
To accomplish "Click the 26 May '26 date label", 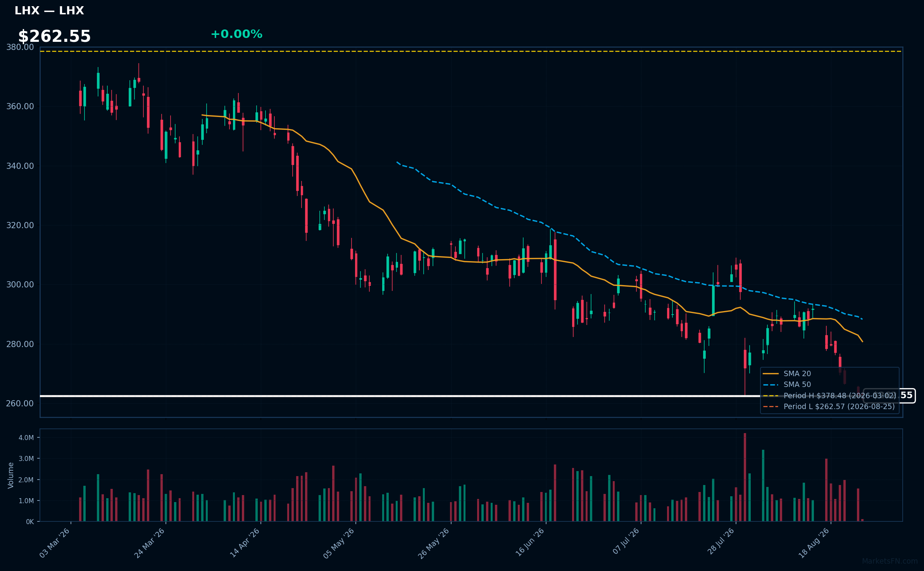I will [x=434, y=543].
